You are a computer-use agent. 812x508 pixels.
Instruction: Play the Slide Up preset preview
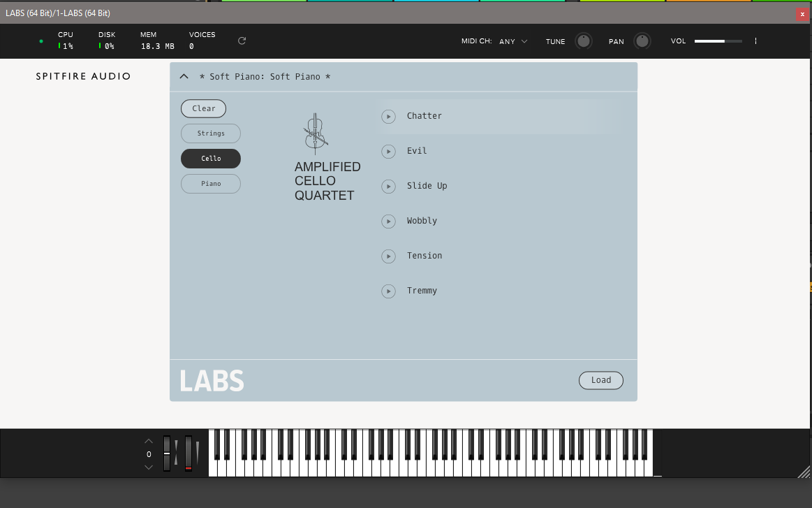(x=388, y=187)
